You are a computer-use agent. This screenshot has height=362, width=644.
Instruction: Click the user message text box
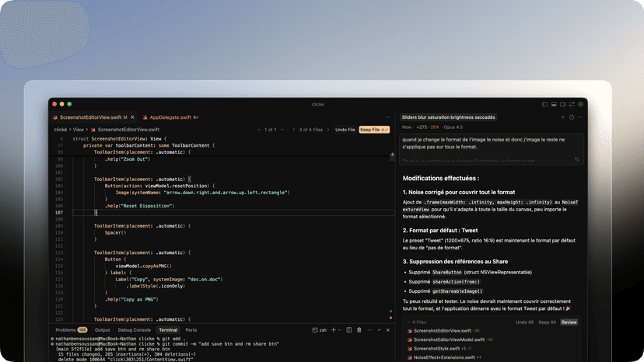[x=492, y=149]
